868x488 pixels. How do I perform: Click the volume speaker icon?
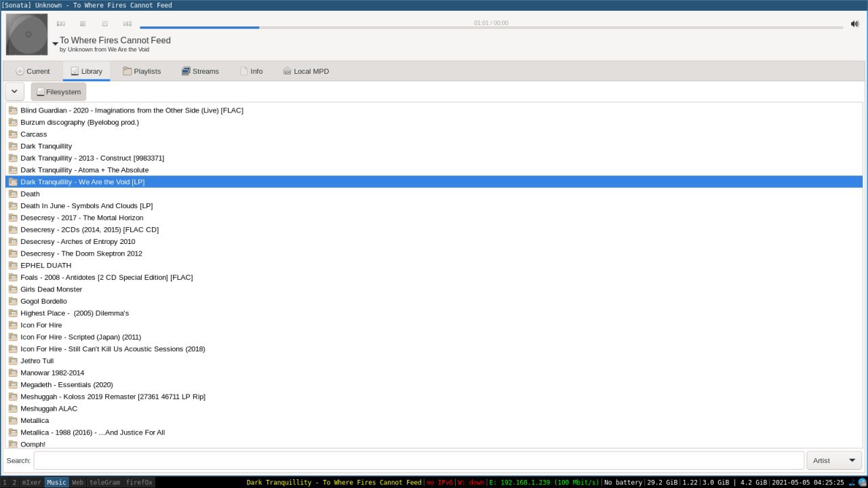pos(855,24)
